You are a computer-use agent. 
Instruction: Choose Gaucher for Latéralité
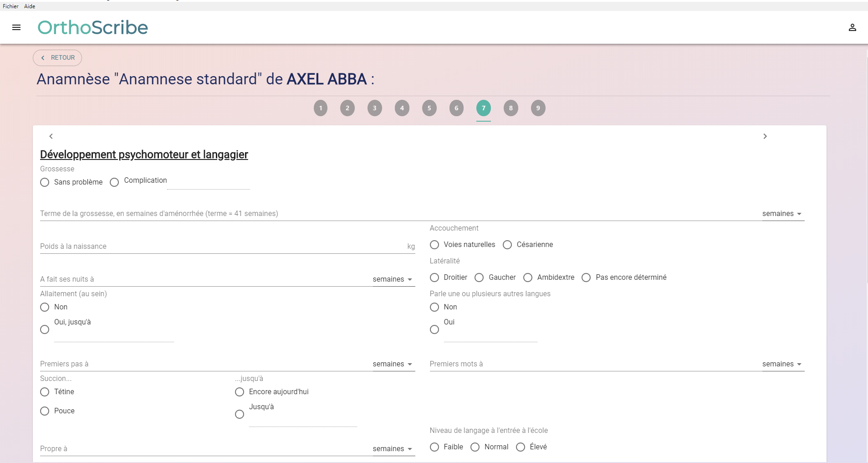pos(479,278)
